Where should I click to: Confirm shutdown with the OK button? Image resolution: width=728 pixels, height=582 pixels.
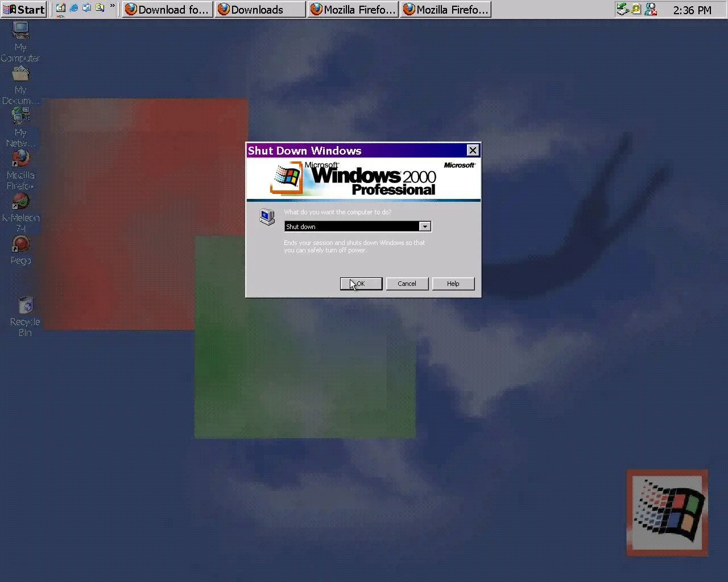pyautogui.click(x=361, y=284)
